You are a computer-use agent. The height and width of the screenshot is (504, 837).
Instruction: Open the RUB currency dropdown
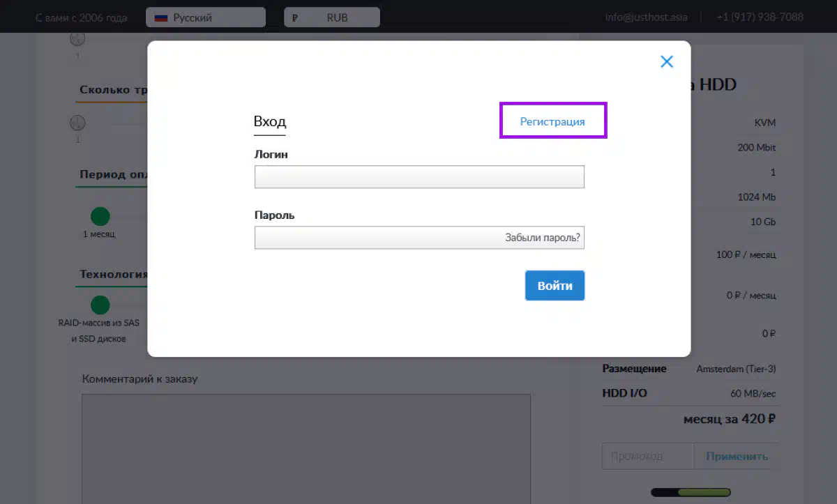(332, 17)
